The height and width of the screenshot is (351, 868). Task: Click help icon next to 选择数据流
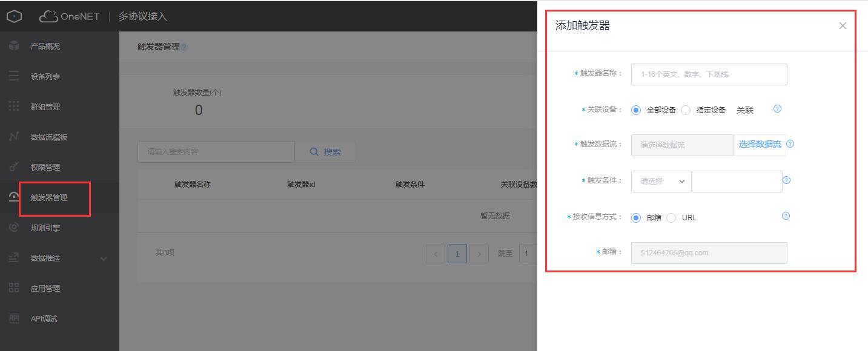(790, 144)
